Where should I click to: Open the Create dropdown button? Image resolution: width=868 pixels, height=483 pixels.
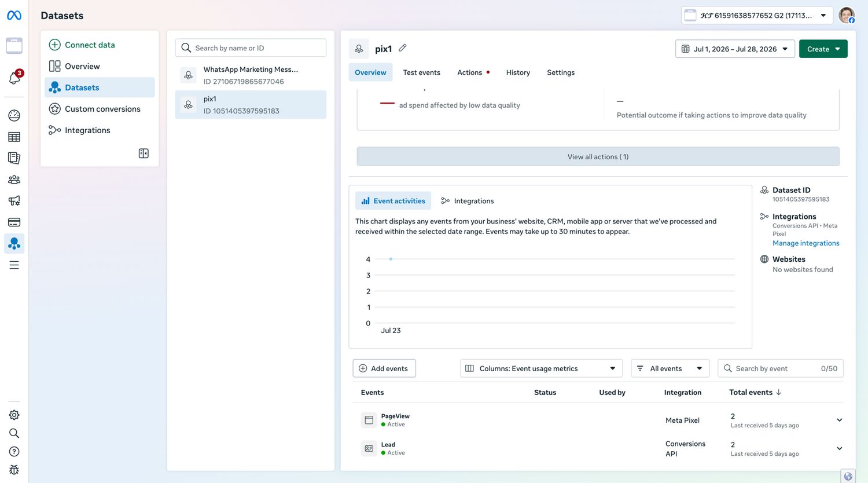click(823, 49)
